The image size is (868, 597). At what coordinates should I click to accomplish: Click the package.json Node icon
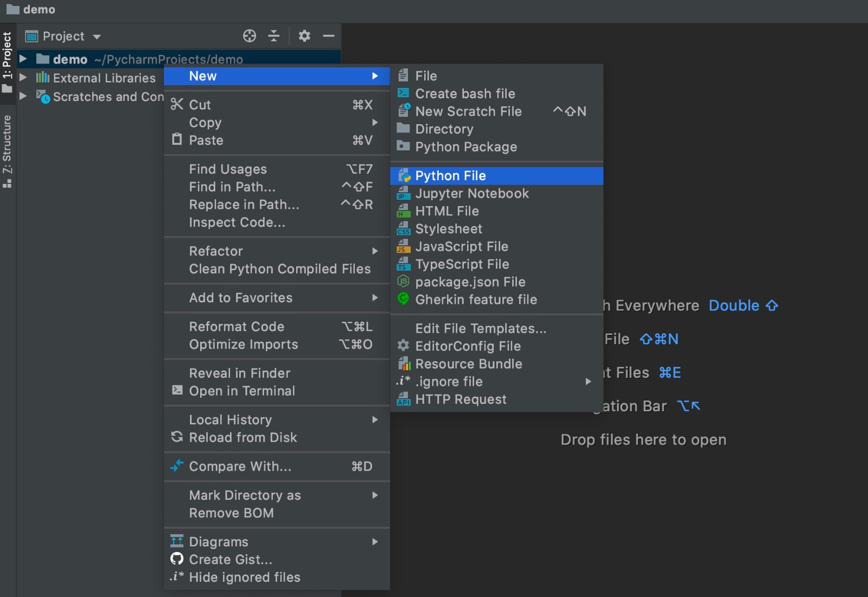tap(403, 281)
